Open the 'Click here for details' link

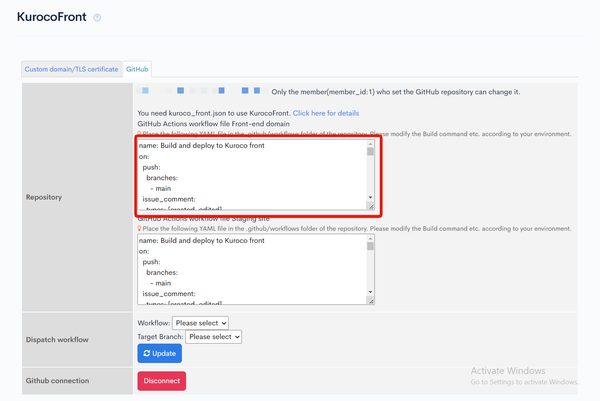326,113
